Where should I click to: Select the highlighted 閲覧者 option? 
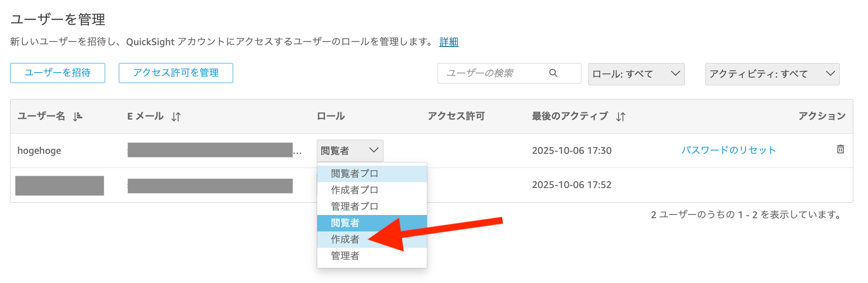346,223
